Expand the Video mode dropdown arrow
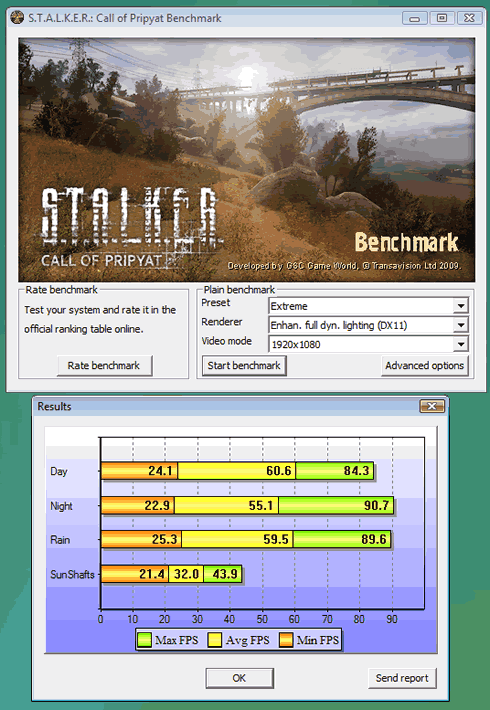This screenshot has height=710, width=490. pos(461,345)
